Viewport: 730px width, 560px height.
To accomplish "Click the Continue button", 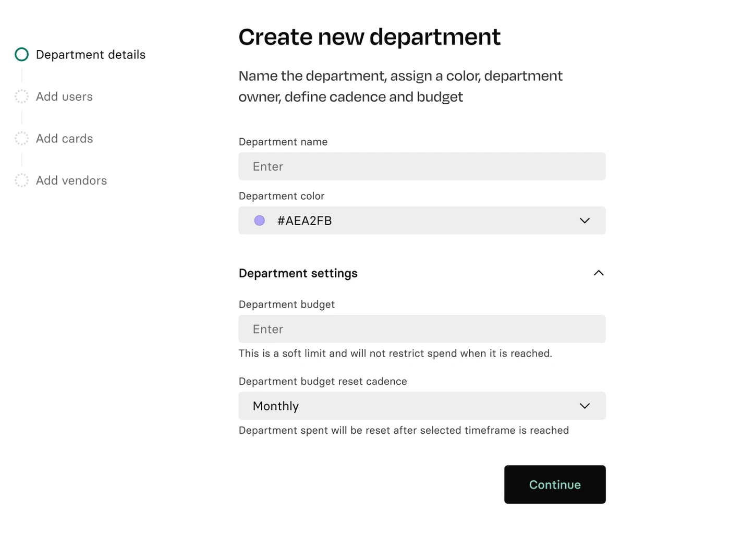I will coord(555,484).
